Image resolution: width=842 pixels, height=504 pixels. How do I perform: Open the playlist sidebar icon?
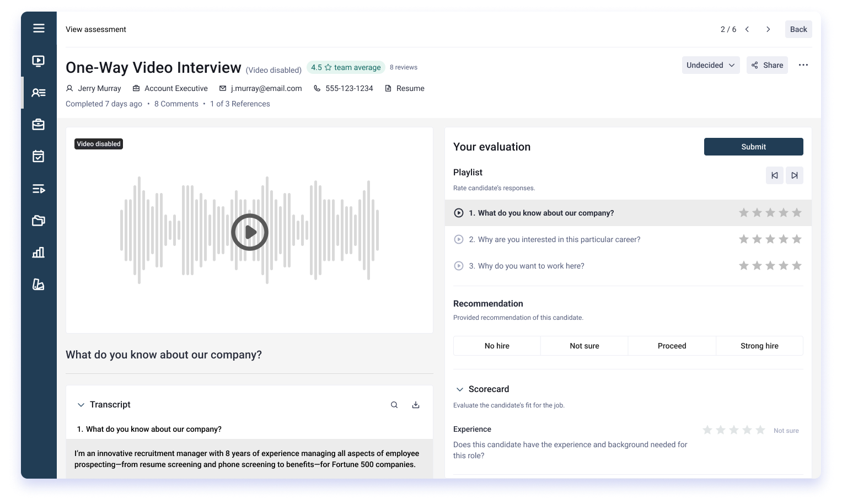[x=39, y=189]
